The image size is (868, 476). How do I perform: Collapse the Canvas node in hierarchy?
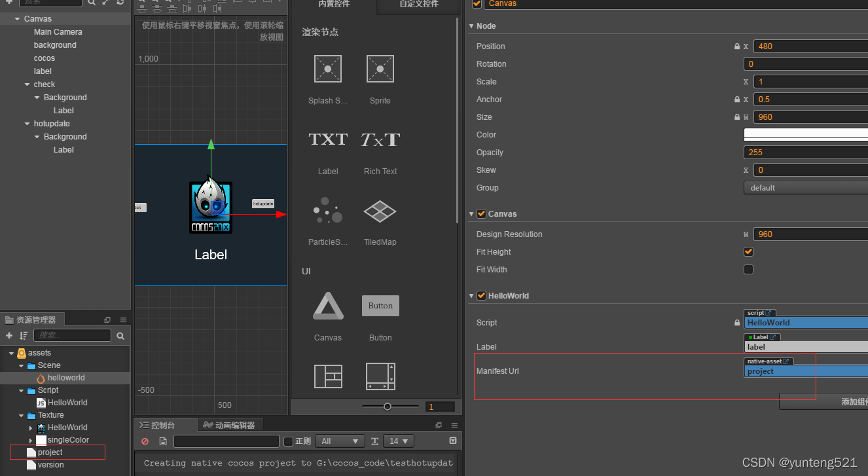[18, 19]
